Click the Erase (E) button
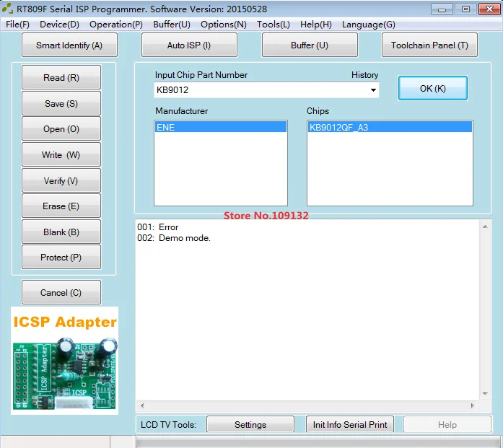 point(61,206)
